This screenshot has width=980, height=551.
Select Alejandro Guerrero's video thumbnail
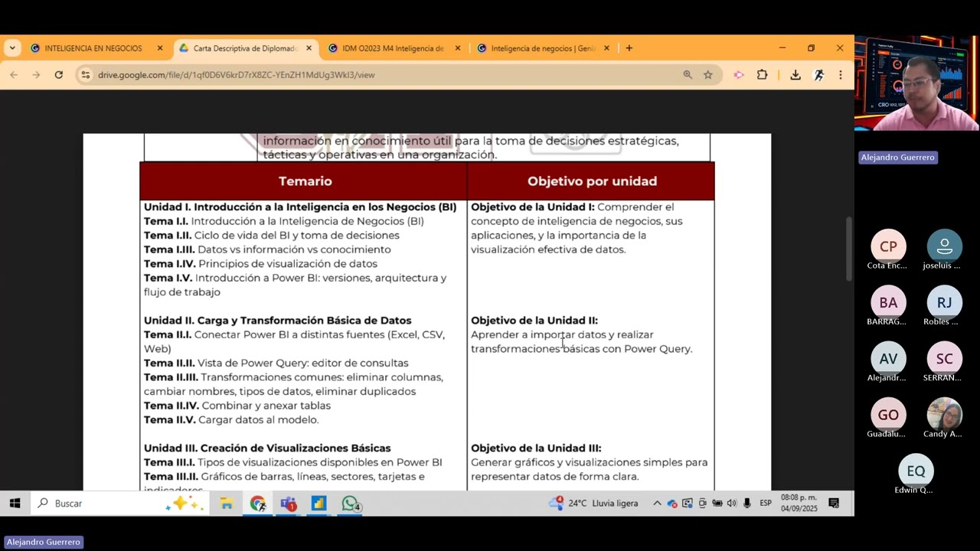[917, 84]
